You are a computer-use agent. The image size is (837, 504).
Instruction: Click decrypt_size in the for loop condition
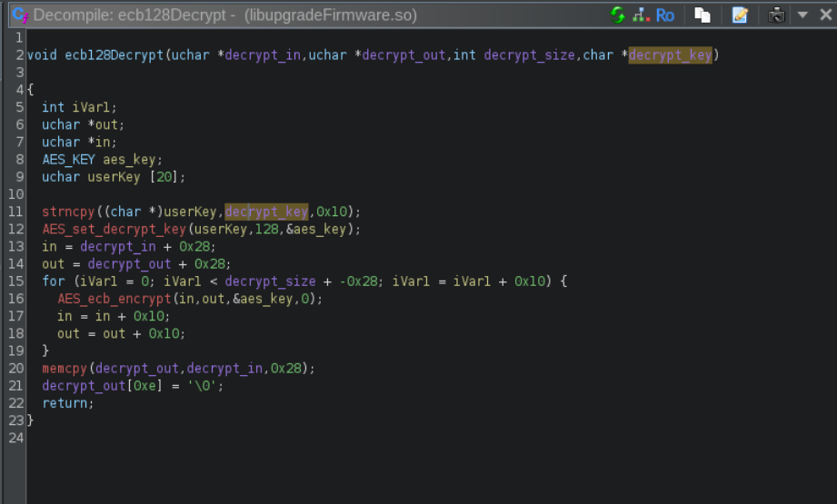point(270,282)
